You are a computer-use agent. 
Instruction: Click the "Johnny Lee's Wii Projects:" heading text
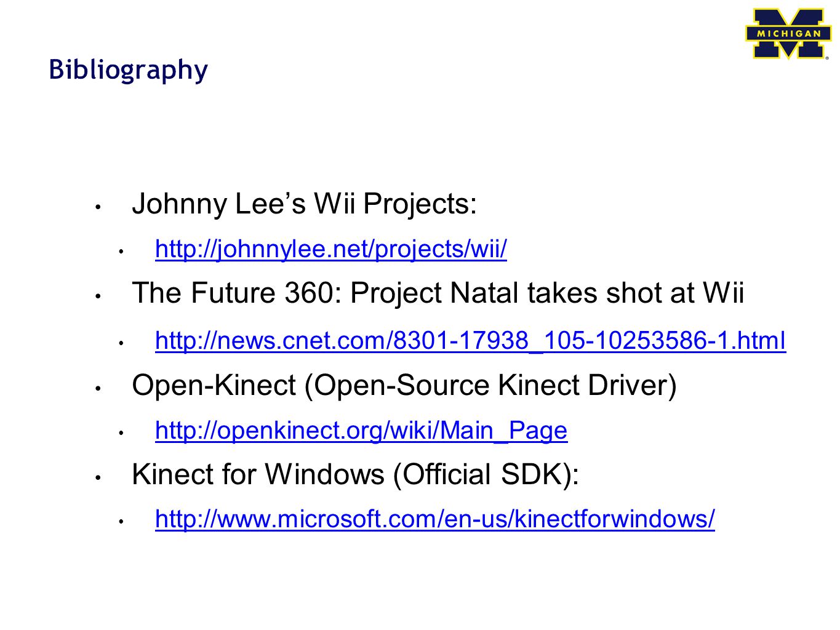click(305, 204)
